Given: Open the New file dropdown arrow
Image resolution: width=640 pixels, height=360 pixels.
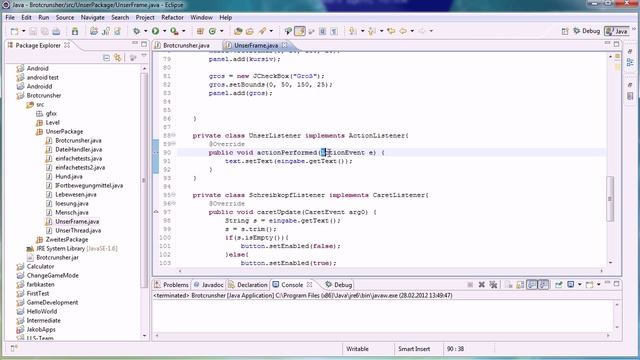Looking at the screenshot, I should [23, 31].
